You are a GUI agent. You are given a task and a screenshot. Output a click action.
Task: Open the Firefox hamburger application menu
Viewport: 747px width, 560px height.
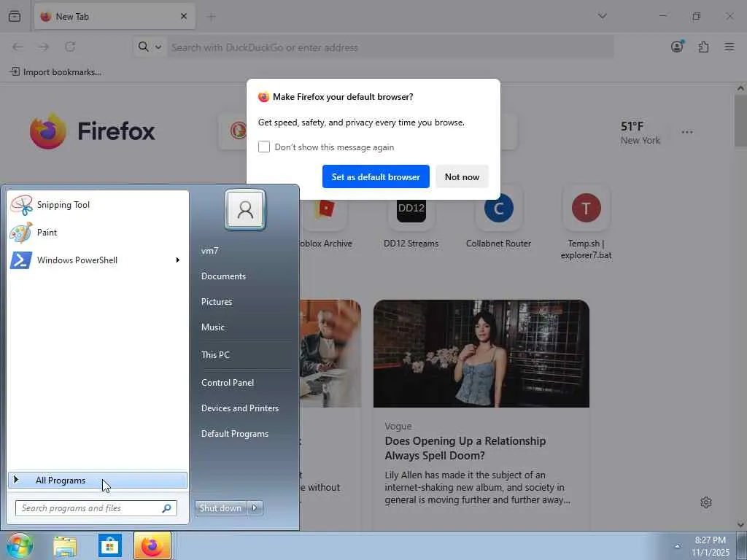point(729,47)
